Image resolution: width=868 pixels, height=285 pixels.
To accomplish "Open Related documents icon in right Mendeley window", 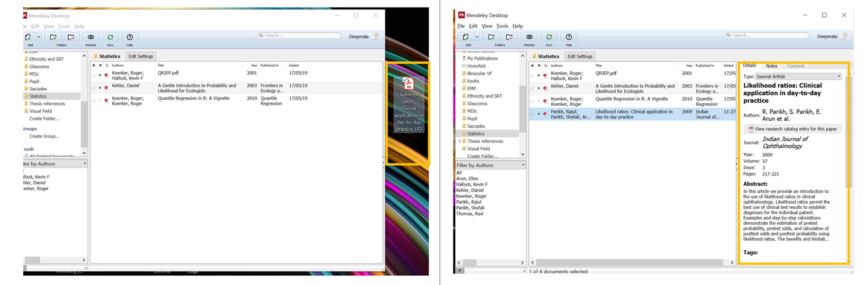I will 529,37.
